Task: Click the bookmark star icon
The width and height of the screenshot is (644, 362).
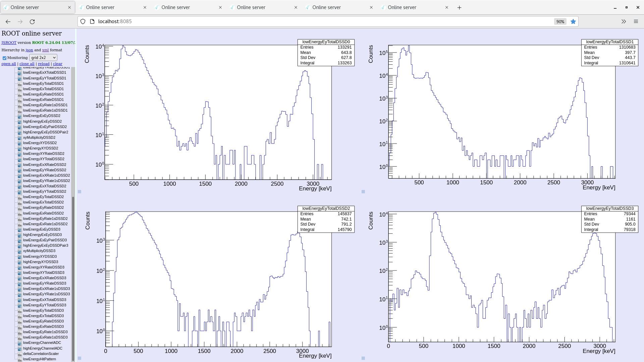Action: (573, 21)
